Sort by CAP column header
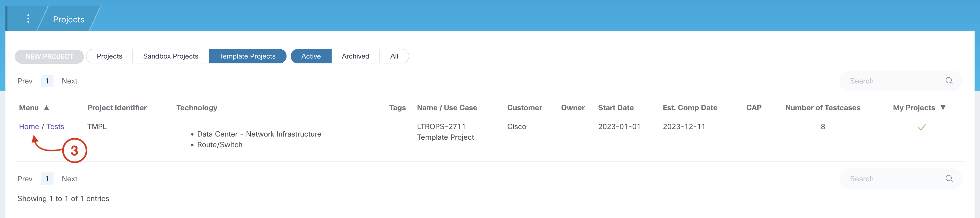This screenshot has width=980, height=218. point(754,108)
